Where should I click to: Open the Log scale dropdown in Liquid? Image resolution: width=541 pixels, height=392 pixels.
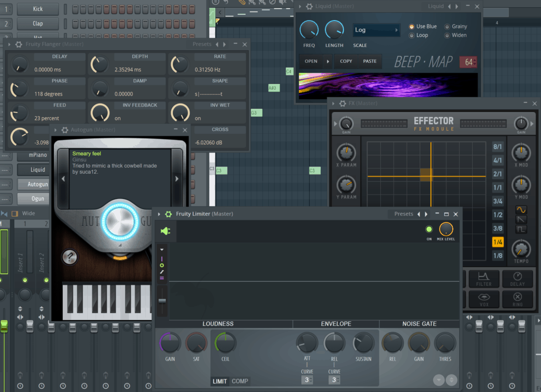pyautogui.click(x=376, y=30)
